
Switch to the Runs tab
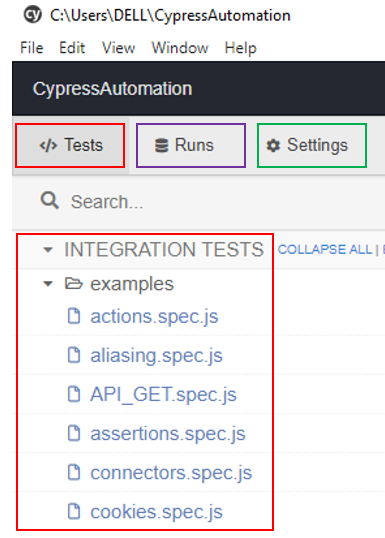pyautogui.click(x=191, y=145)
